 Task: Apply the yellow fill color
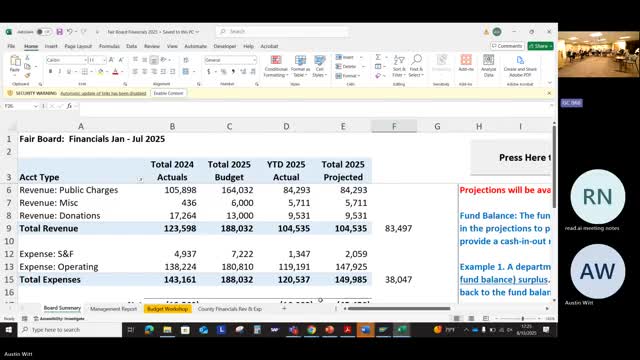(100, 72)
